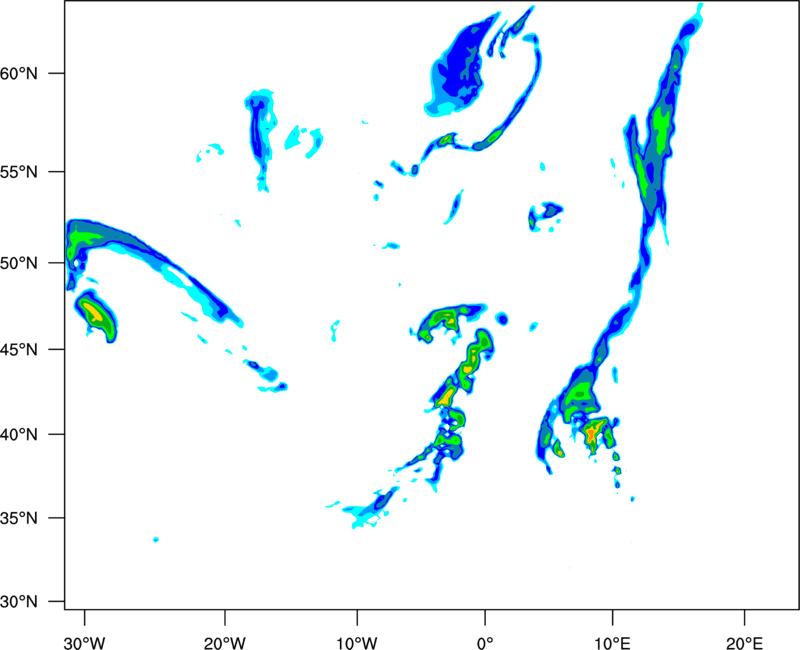Click the 50°N latitude label
The width and height of the screenshot is (800, 650).
19,264
